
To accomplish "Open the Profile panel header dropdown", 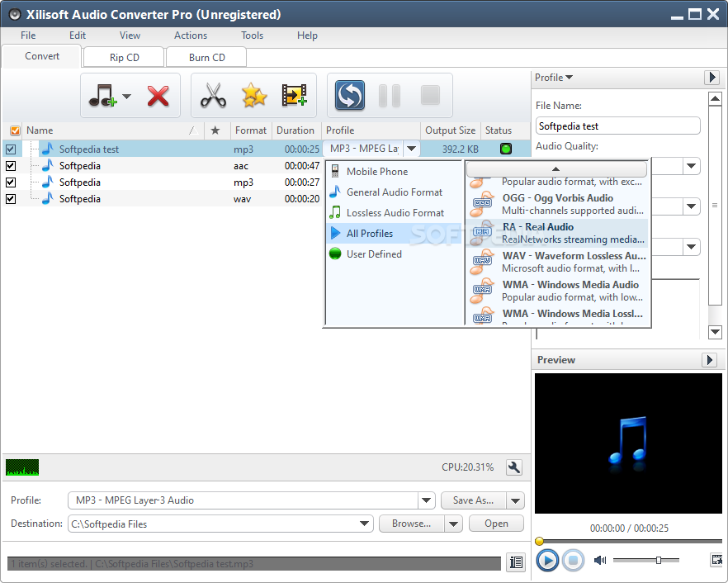I will pos(553,78).
